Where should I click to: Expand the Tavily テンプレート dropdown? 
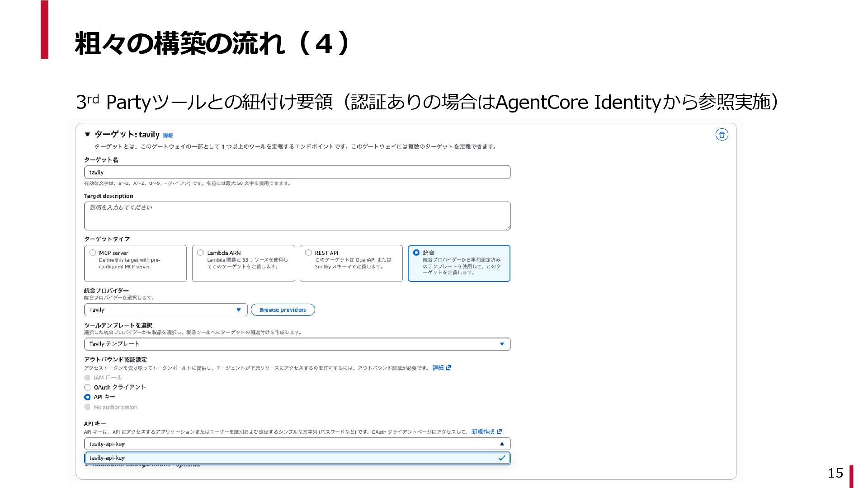pyautogui.click(x=297, y=344)
